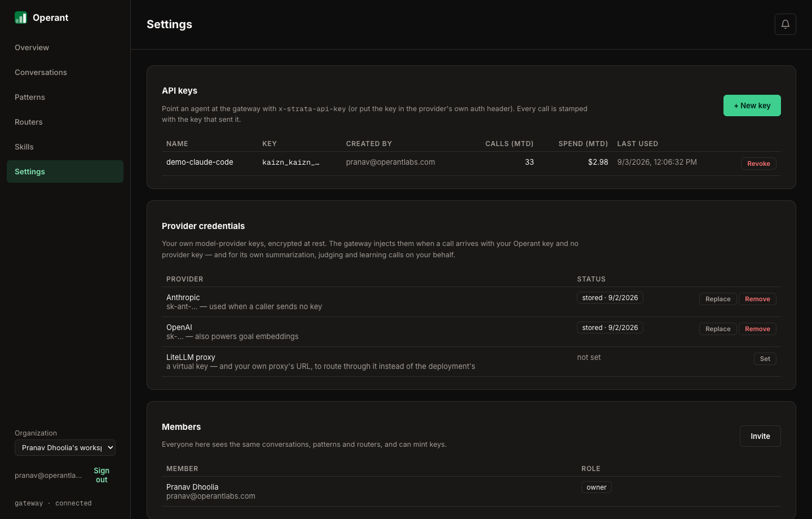Open the Routers section
The width and height of the screenshot is (812, 519).
(x=65, y=122)
